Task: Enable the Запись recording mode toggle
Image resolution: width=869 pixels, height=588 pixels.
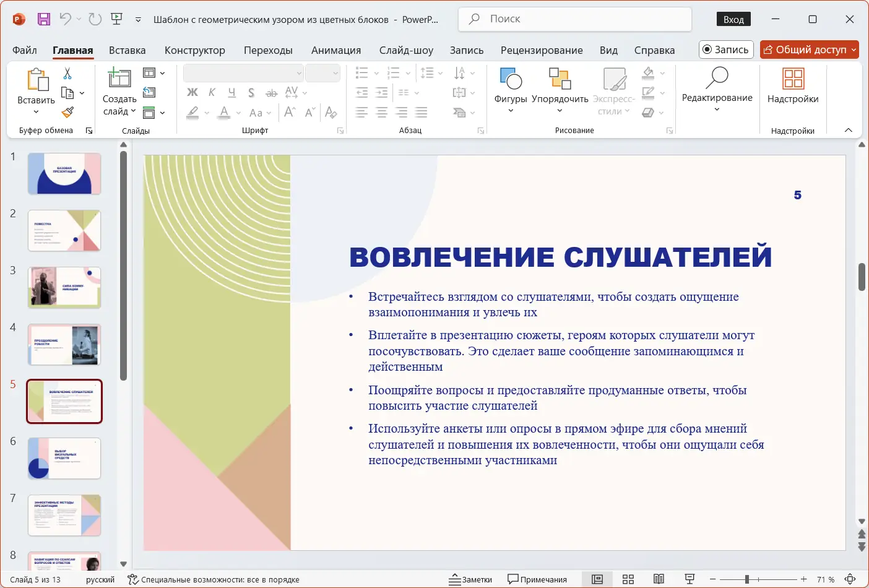Action: tap(725, 50)
